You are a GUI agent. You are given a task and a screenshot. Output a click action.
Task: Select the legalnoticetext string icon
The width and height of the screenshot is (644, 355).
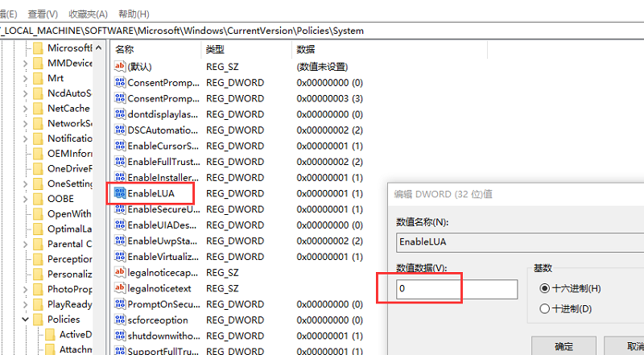tap(120, 288)
